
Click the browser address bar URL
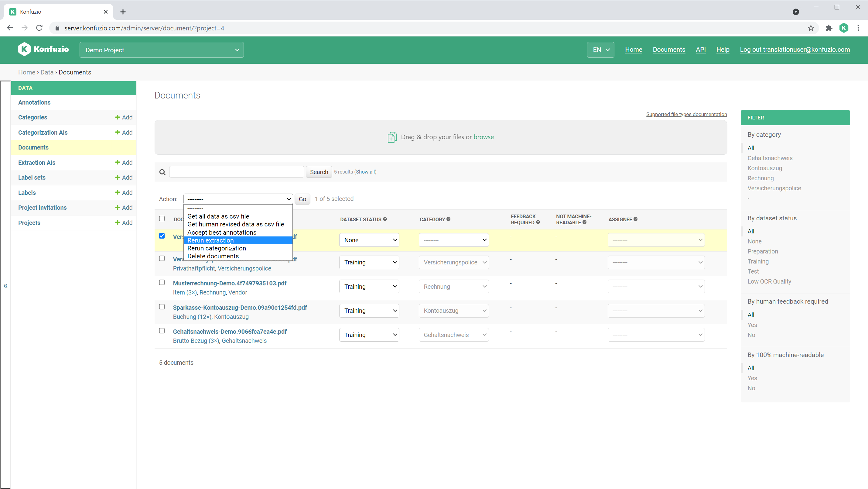144,28
